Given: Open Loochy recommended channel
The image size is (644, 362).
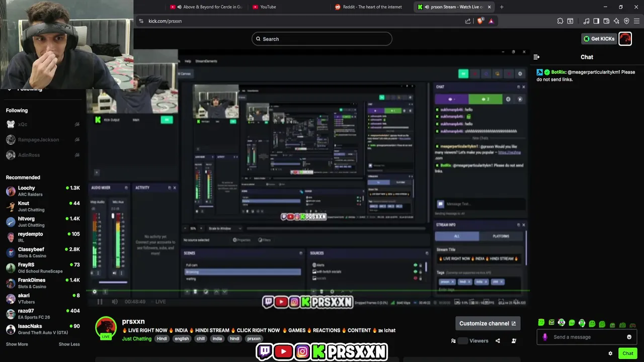Looking at the screenshot, I should click(x=43, y=191).
